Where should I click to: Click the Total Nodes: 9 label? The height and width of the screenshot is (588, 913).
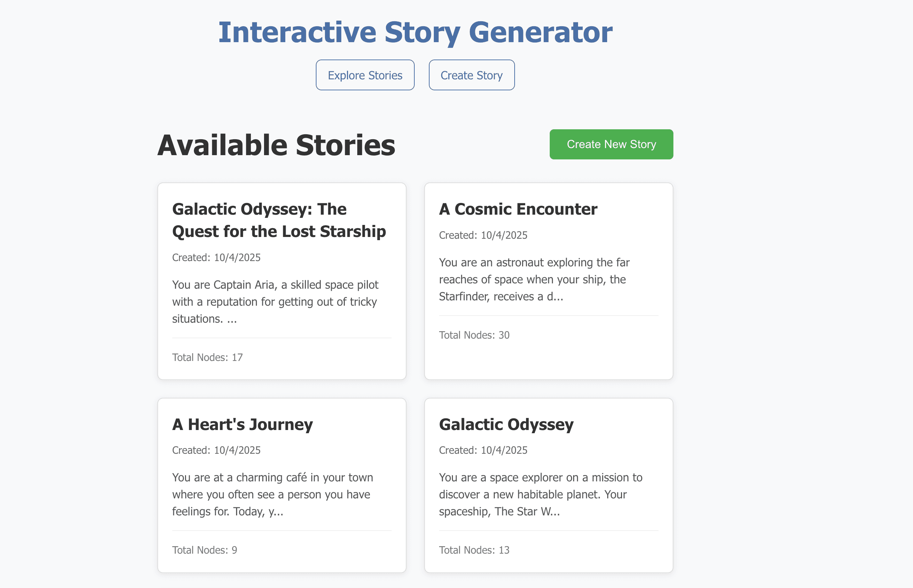[205, 550]
